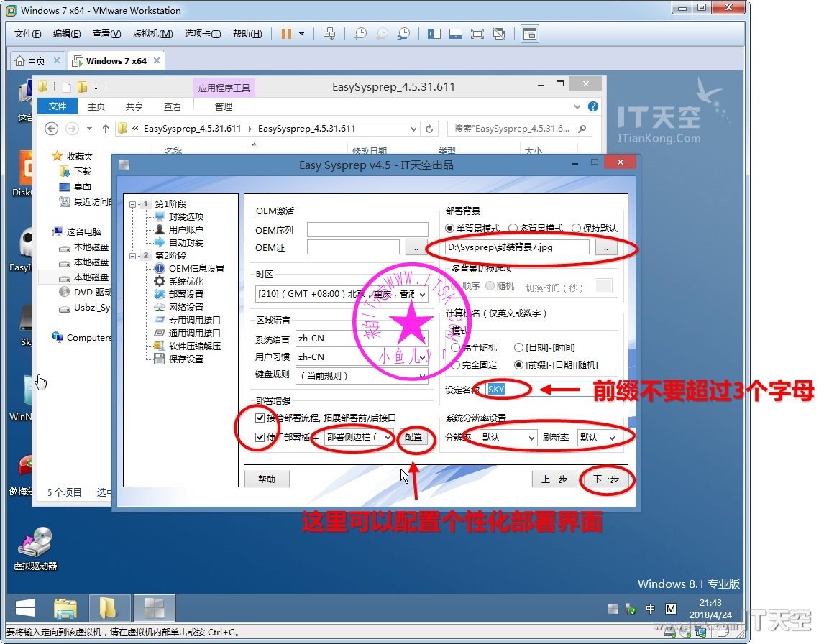Choose 完全随机 computer name mode
The image size is (824, 644).
coord(456,347)
